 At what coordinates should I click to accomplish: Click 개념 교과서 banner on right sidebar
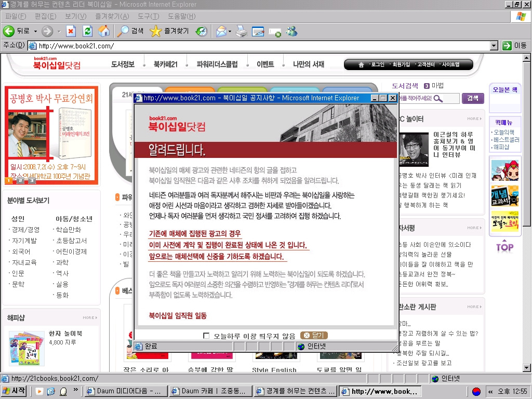click(505, 196)
